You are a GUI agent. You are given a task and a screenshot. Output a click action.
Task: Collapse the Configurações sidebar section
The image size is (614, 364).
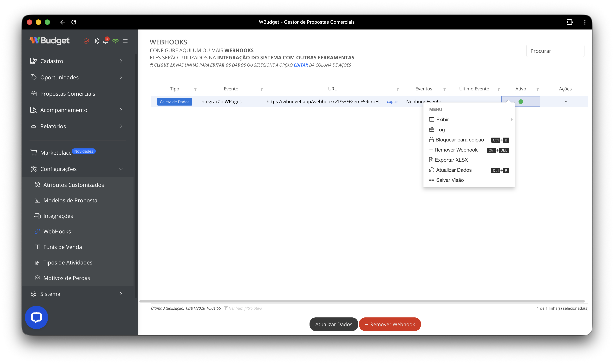tap(121, 169)
